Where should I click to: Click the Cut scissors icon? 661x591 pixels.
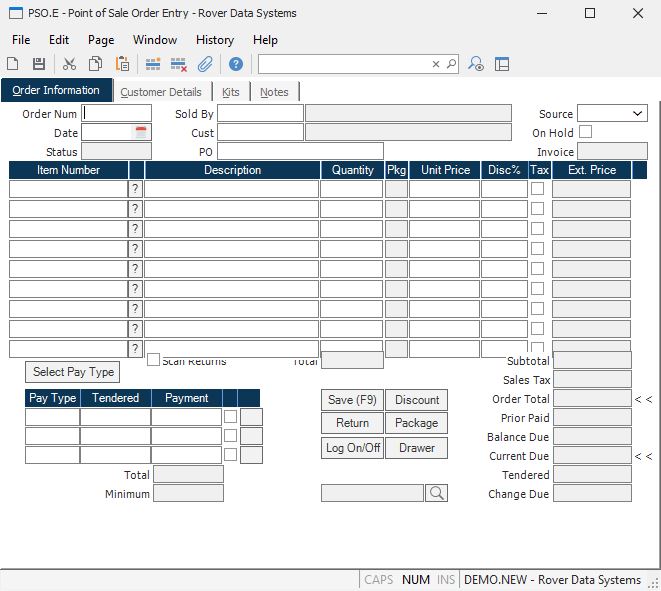pyautogui.click(x=69, y=64)
